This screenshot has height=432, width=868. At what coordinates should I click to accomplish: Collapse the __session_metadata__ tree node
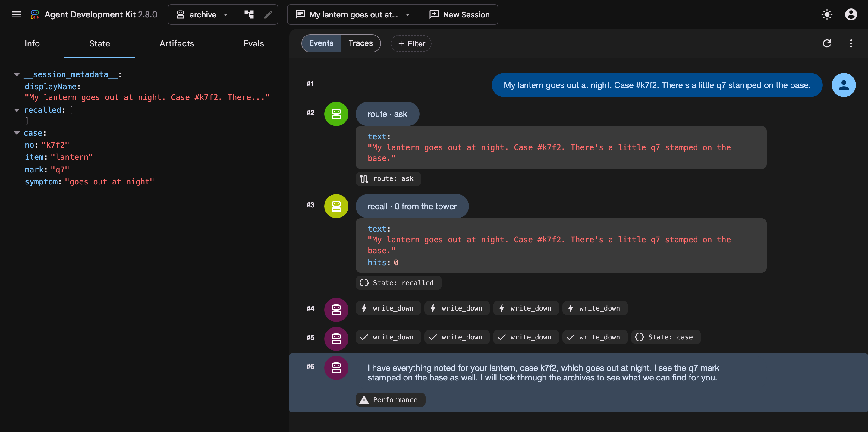click(17, 74)
